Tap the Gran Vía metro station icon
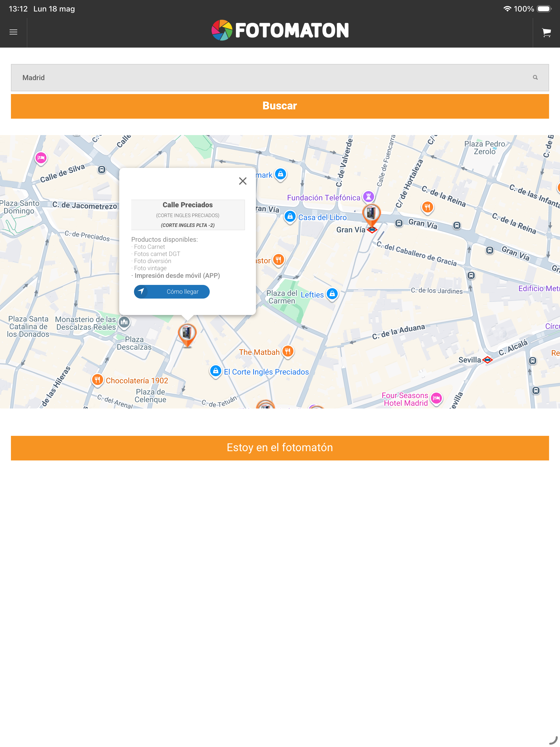The width and height of the screenshot is (560, 747). click(x=372, y=230)
